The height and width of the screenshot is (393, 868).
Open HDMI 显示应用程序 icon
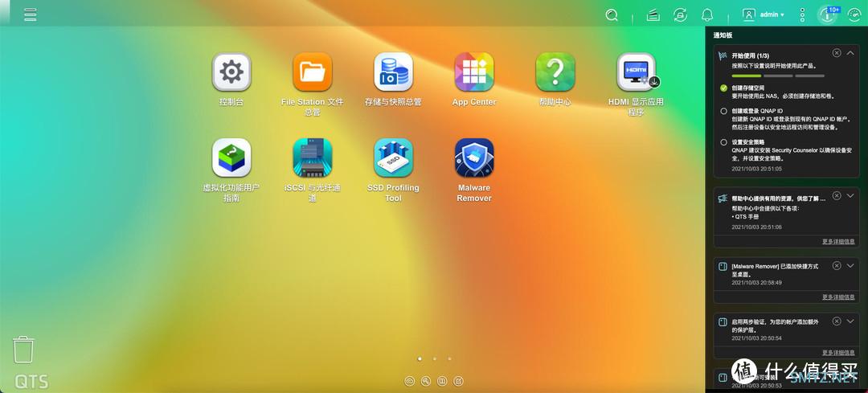[x=637, y=72]
